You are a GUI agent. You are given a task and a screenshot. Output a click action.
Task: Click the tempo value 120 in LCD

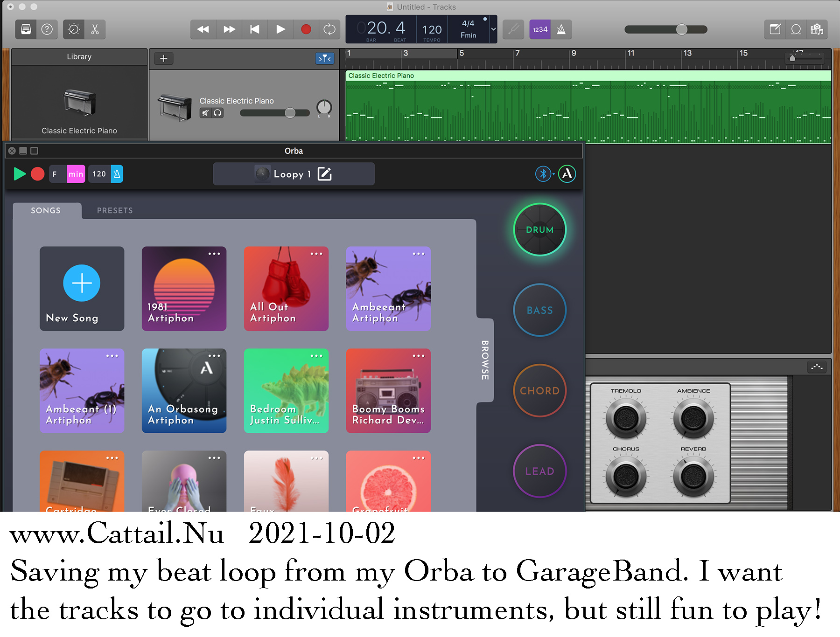tap(432, 30)
